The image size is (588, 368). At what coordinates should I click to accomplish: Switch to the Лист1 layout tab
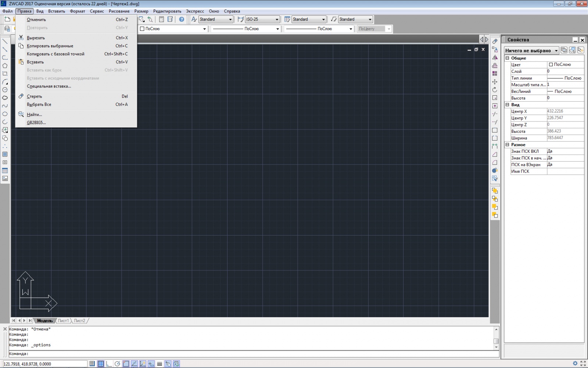[63, 321]
